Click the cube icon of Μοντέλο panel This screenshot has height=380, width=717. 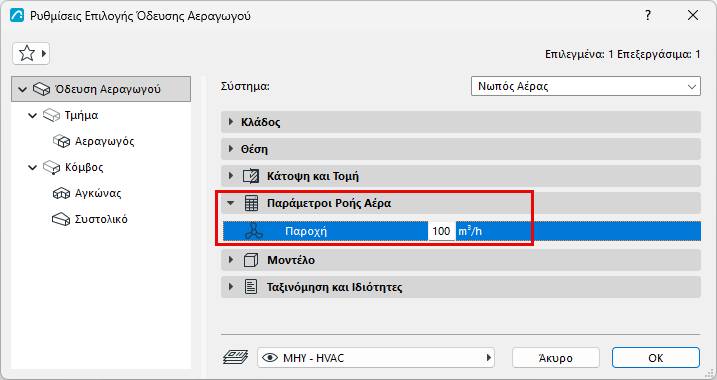251,260
